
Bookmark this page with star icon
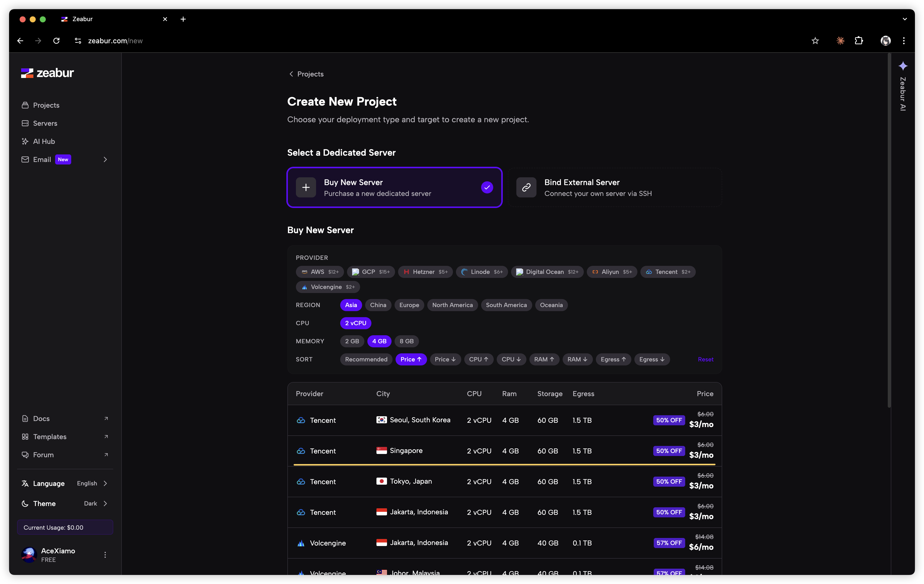[815, 41]
